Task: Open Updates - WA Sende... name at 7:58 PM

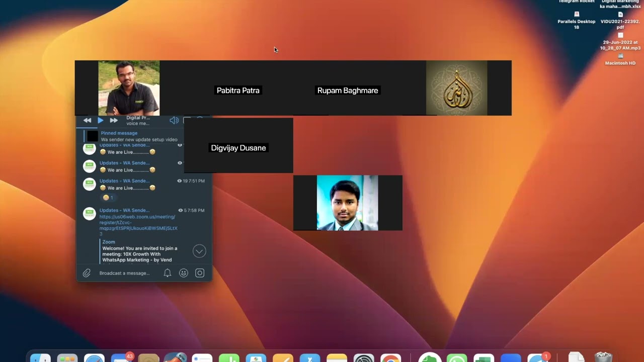Action: (124, 210)
